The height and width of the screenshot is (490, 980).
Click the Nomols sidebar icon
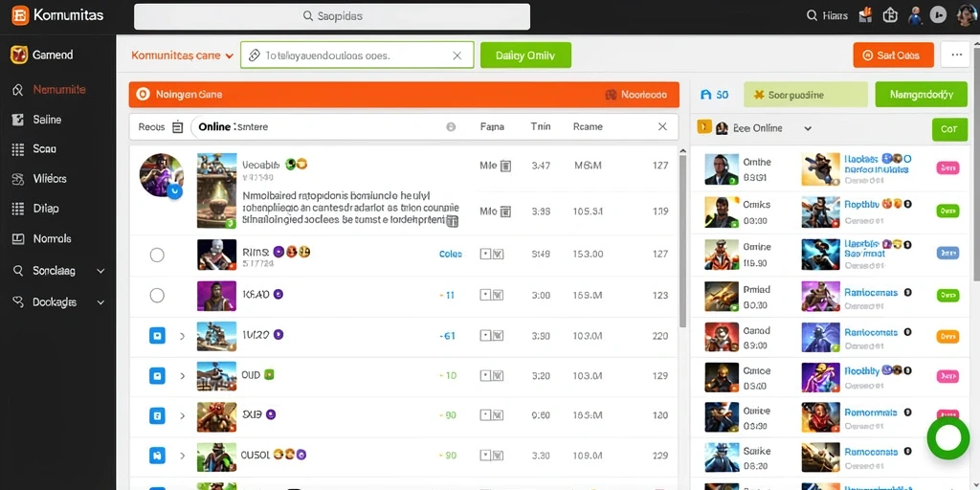pyautogui.click(x=18, y=238)
